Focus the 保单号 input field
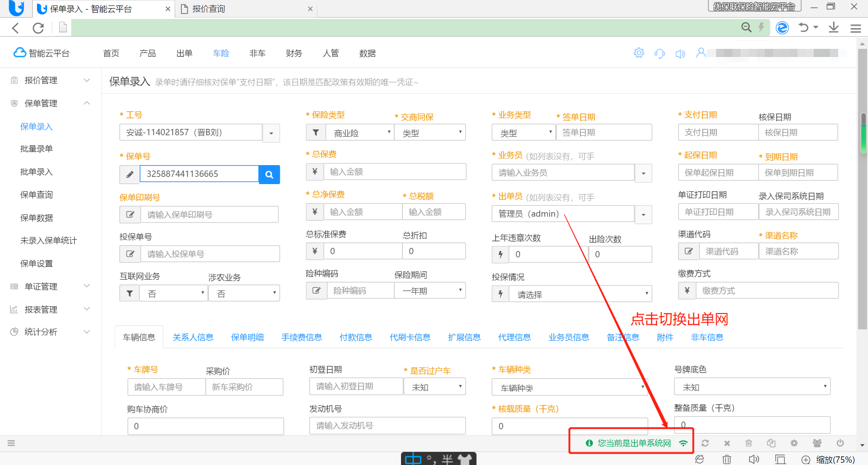This screenshot has width=868, height=465. point(199,174)
